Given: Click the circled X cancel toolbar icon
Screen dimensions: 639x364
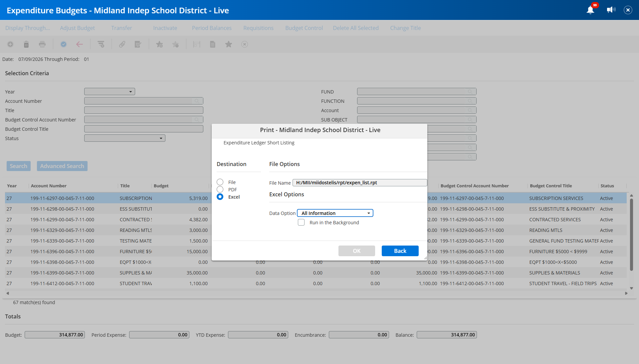Looking at the screenshot, I should pyautogui.click(x=245, y=44).
